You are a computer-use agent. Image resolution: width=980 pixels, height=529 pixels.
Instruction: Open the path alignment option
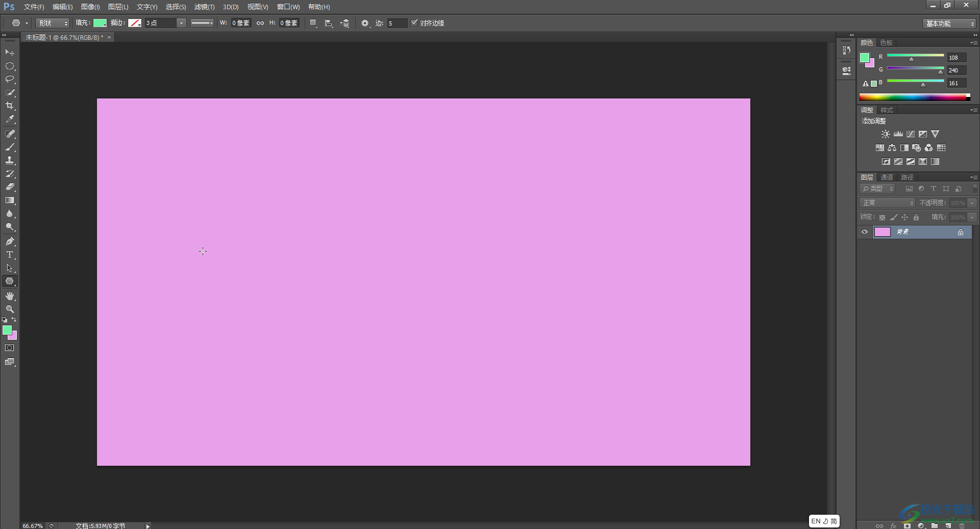click(329, 23)
